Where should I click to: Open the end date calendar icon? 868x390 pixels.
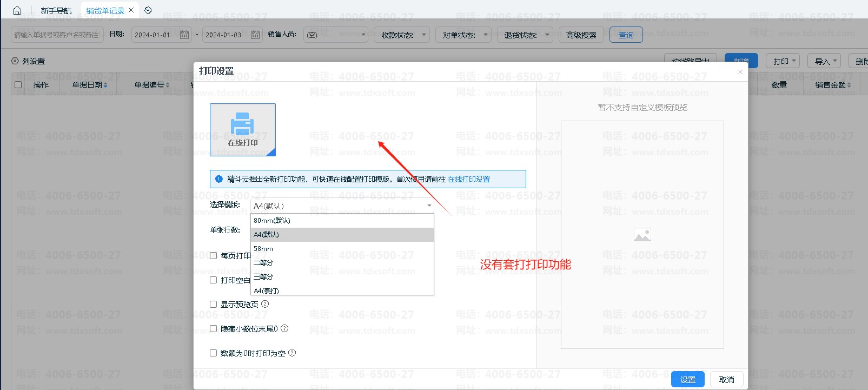(x=255, y=35)
